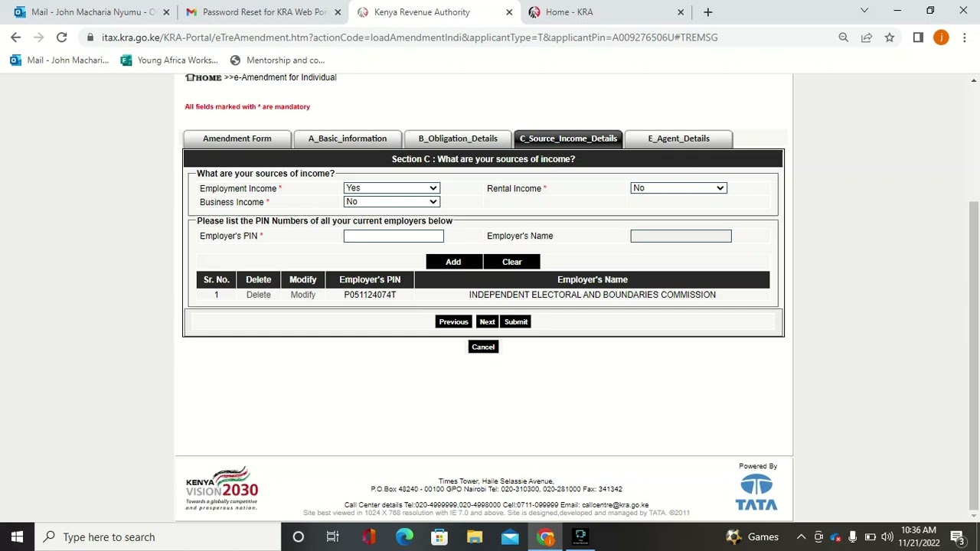Open a new browser tab

[x=707, y=11]
